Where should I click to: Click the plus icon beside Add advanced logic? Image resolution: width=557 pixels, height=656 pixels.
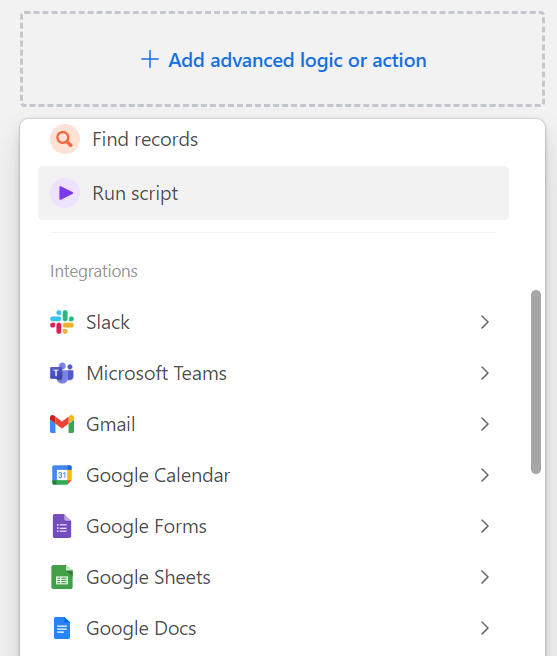[150, 59]
